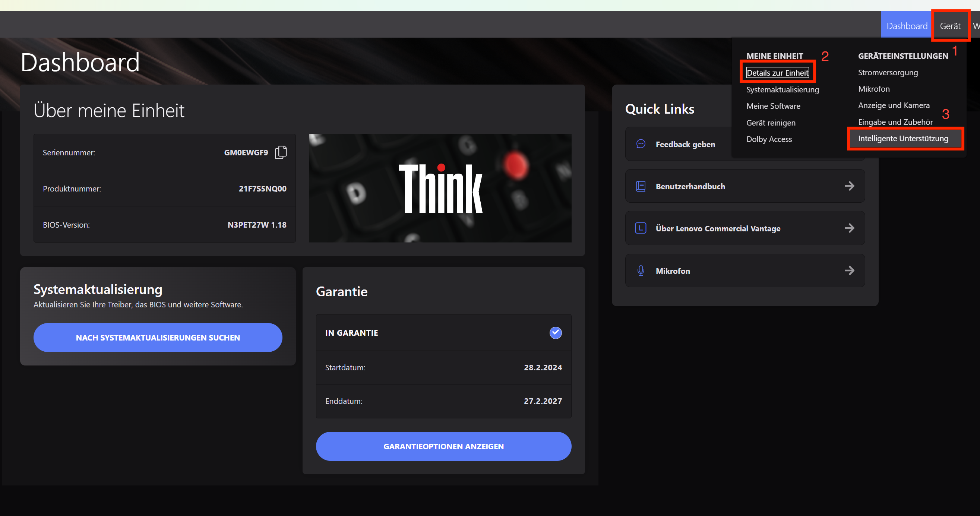Viewport: 980px width, 516px height.
Task: Select Mikrofon under Geräteeinstellungen
Action: tap(874, 89)
